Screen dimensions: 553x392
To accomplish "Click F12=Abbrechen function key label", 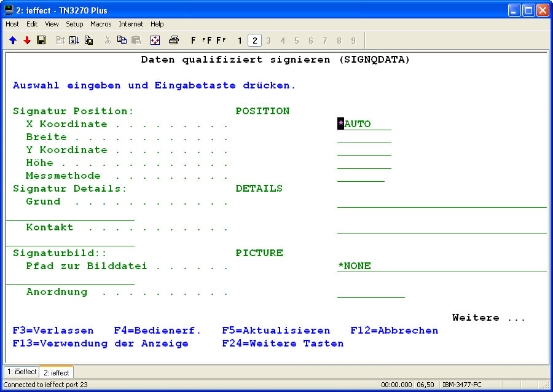I will coord(394,331).
